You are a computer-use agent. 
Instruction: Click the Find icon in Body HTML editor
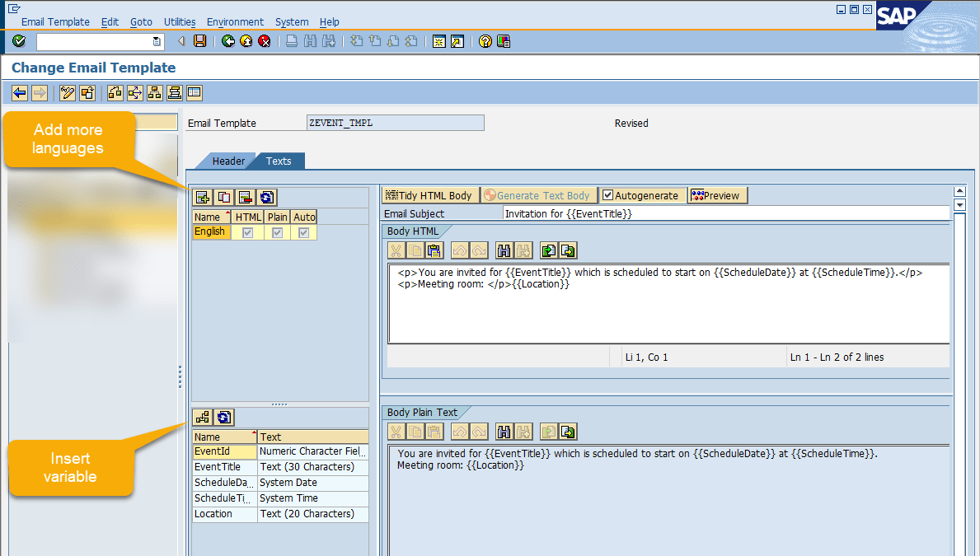[x=504, y=250]
